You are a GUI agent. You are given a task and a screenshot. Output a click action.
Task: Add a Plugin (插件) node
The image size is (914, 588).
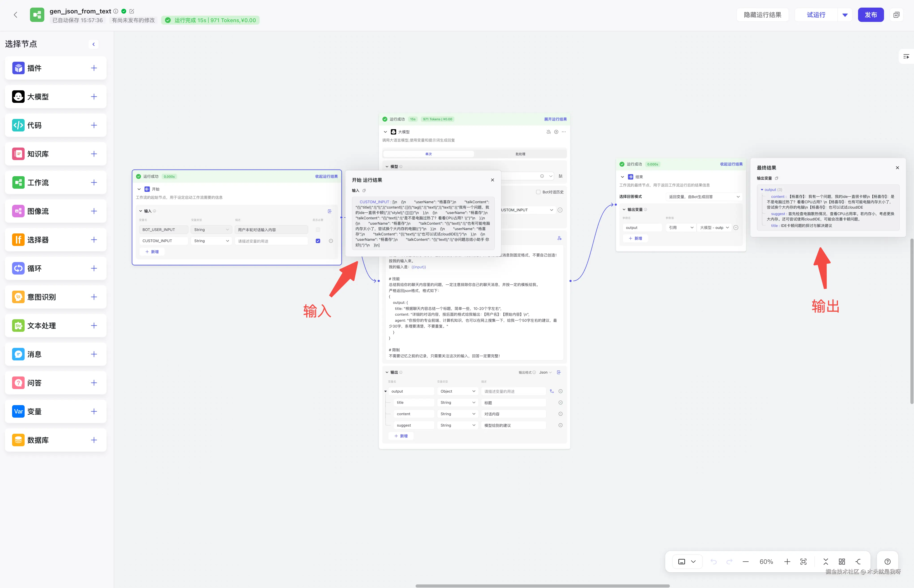pyautogui.click(x=94, y=68)
